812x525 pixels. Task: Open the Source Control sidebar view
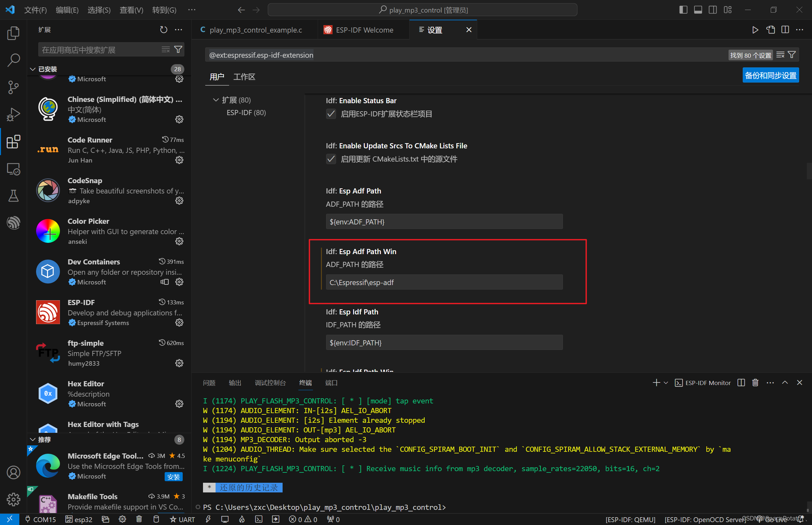(13, 87)
